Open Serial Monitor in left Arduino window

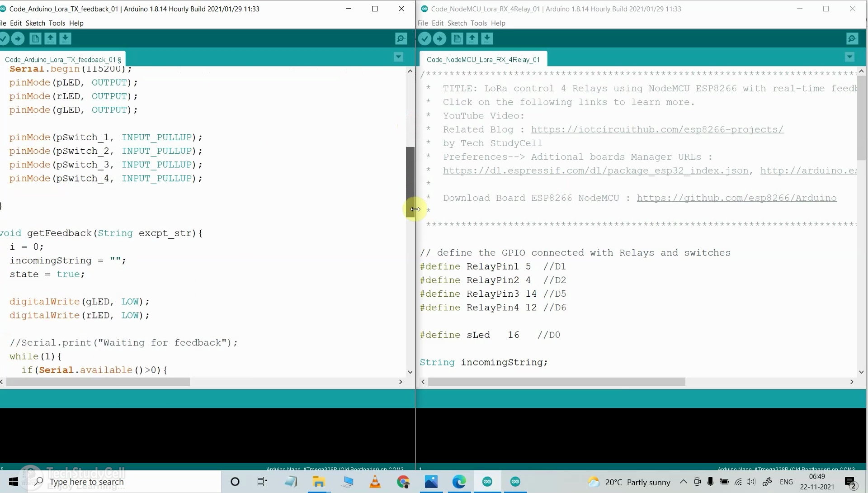pyautogui.click(x=401, y=39)
